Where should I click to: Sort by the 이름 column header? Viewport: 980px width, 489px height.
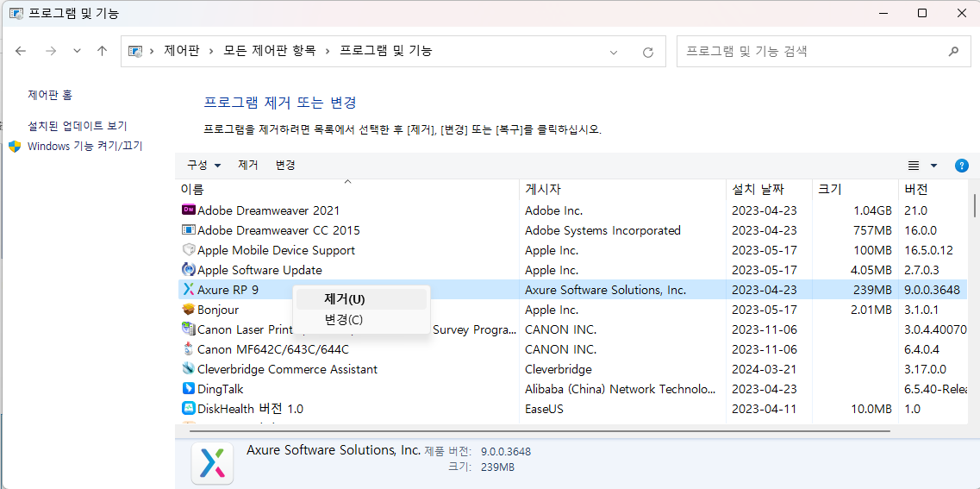click(346, 190)
